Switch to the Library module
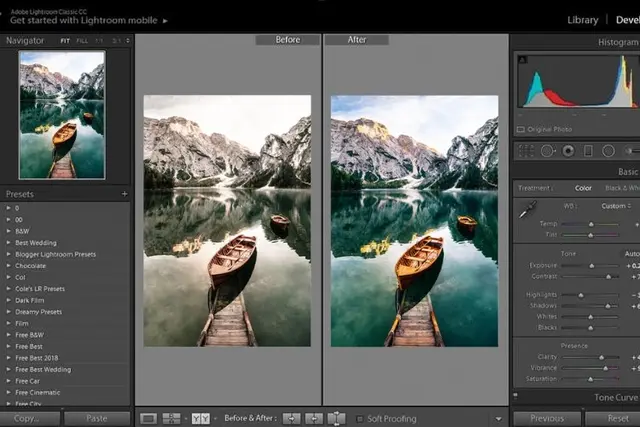640x427 pixels. point(582,20)
